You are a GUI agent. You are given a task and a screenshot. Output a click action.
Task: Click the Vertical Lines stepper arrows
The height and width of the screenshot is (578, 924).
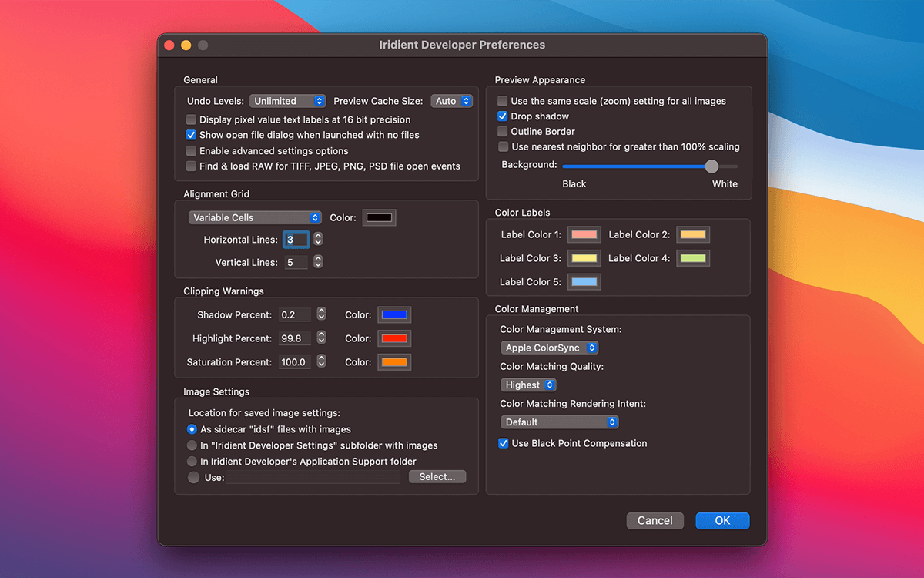318,263
